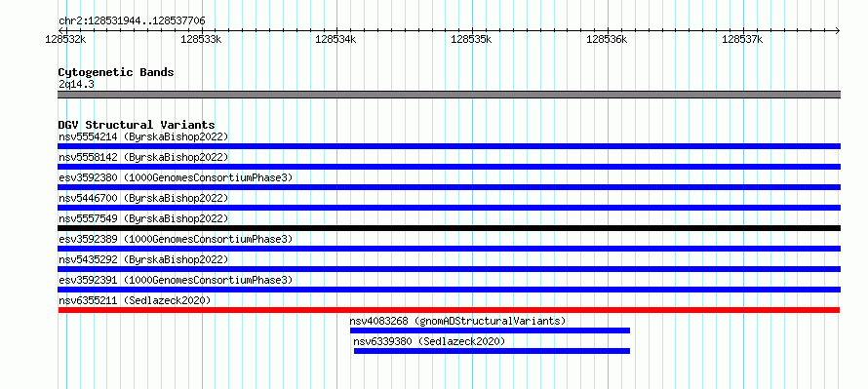Screen dimensions: 868x389
Task: Open label nsv6355211 (Sedlazeck2020)
Action: click(x=135, y=300)
